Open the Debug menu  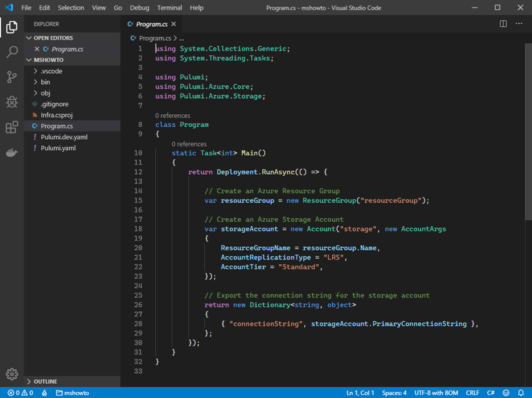click(x=139, y=7)
